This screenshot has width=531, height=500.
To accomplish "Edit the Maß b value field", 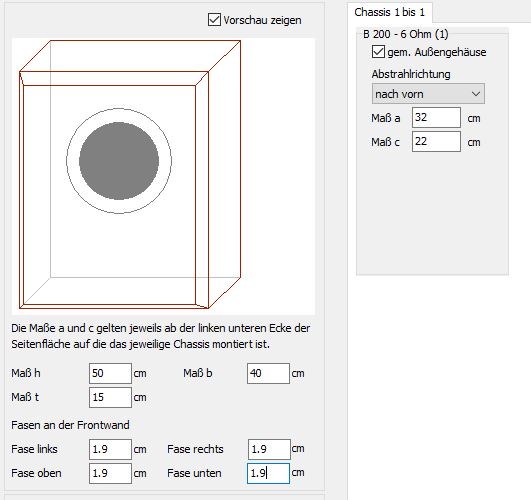I will (x=268, y=373).
